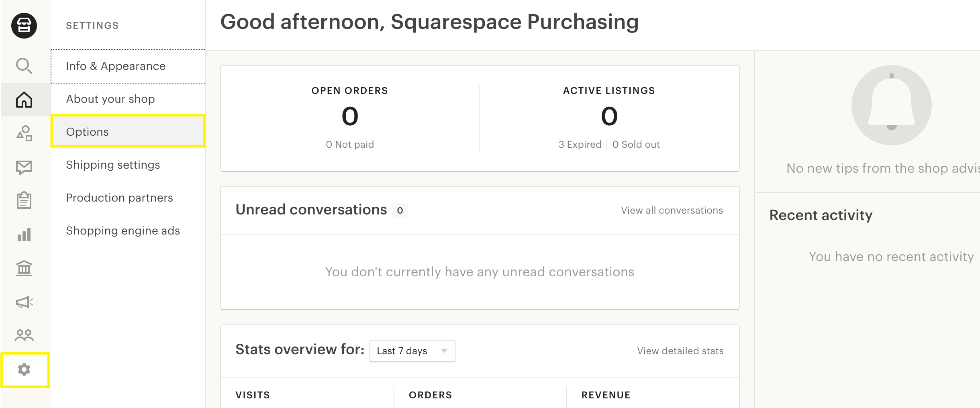
Task: Click the settings gear icon
Action: 24,369
